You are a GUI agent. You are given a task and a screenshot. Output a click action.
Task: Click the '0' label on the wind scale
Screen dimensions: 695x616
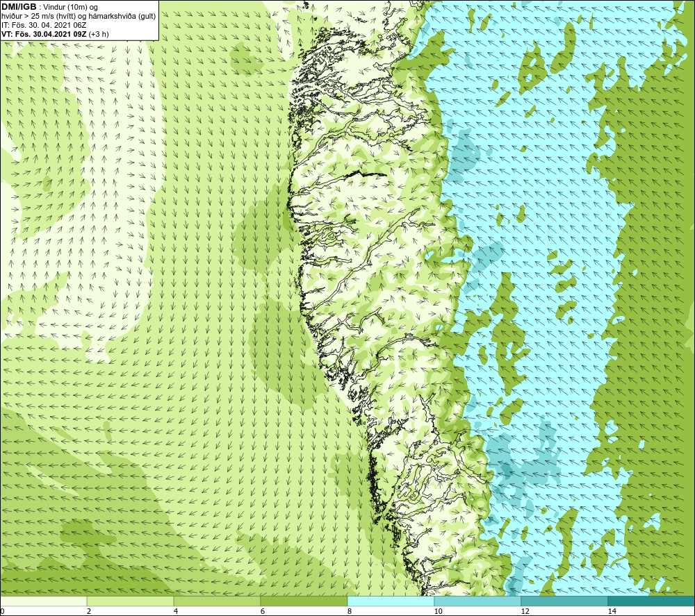[x=2, y=612]
